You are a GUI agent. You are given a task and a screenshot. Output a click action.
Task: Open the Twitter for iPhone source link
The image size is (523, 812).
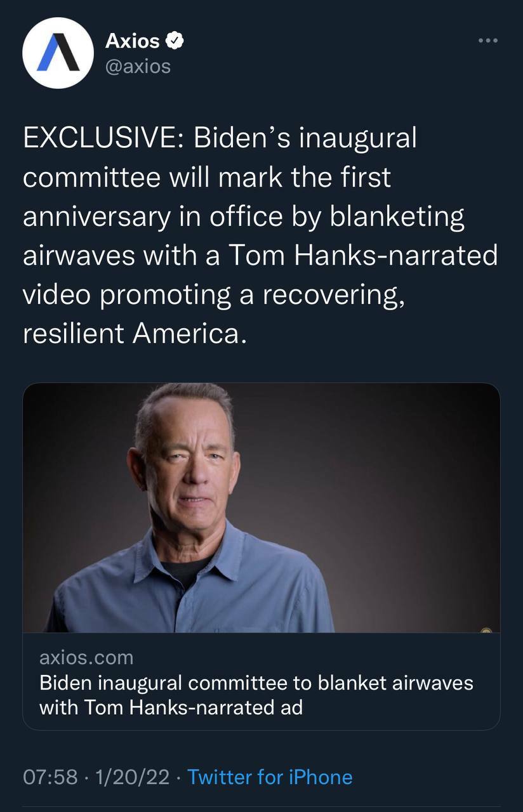pos(270,776)
